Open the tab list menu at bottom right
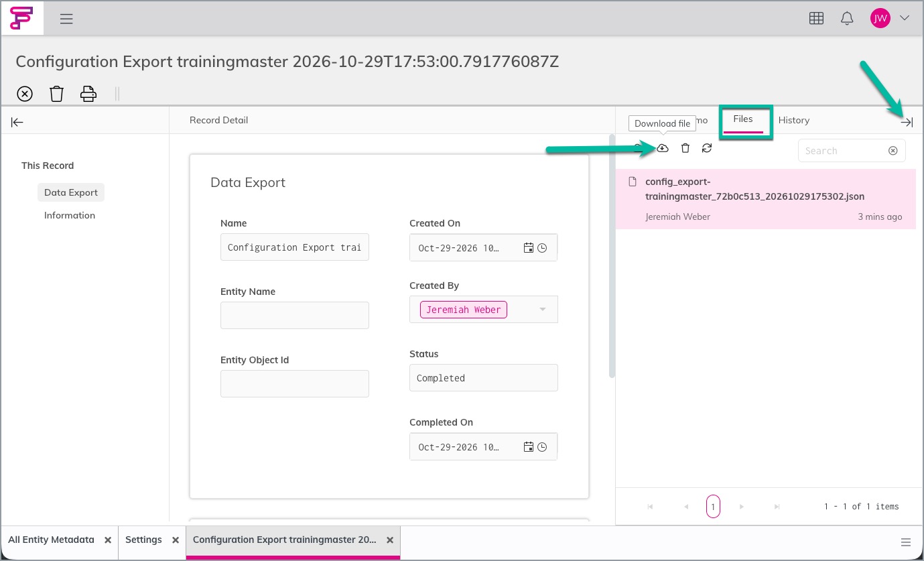 point(906,542)
